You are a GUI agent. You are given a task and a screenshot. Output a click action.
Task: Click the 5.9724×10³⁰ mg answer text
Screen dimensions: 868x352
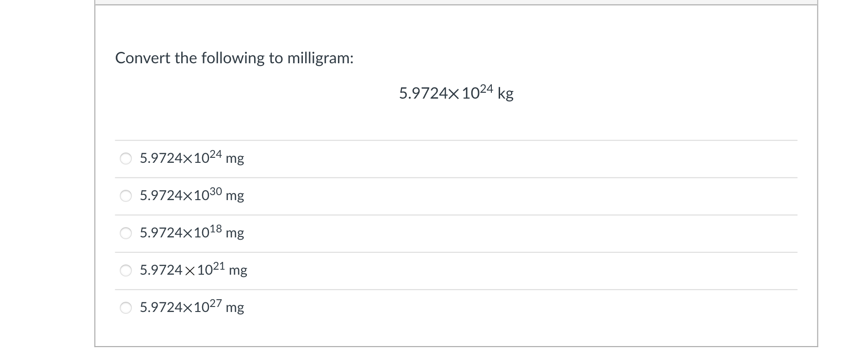[x=191, y=196]
